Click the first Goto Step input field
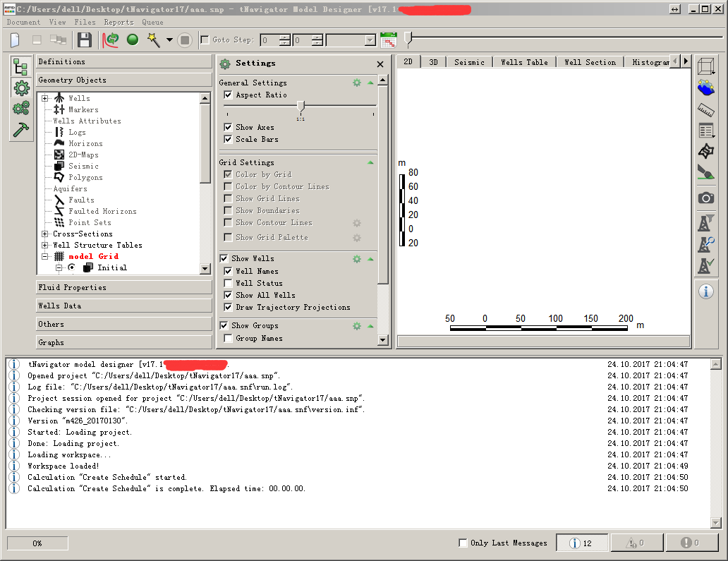 [275, 40]
